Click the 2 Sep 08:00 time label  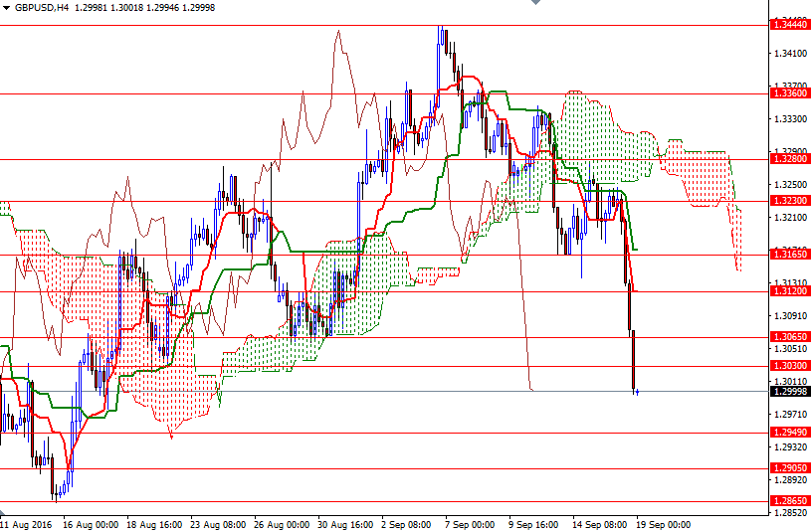tap(407, 525)
